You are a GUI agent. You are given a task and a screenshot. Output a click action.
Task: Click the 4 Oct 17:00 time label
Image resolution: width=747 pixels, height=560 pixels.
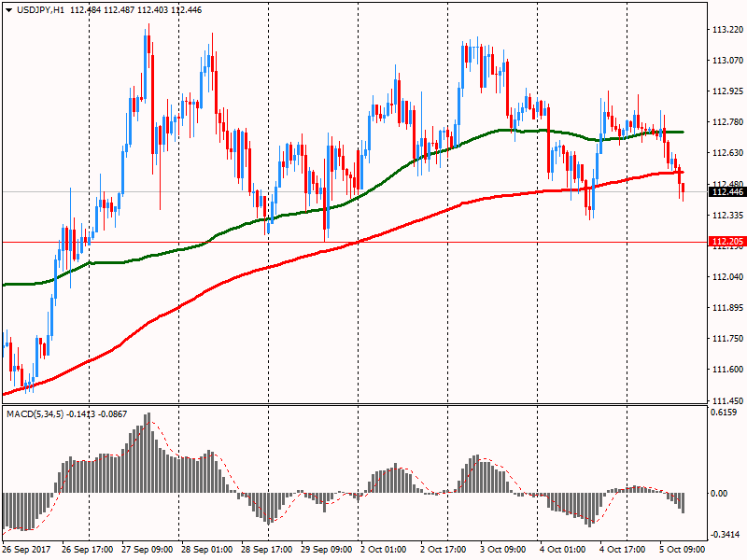coord(623,550)
